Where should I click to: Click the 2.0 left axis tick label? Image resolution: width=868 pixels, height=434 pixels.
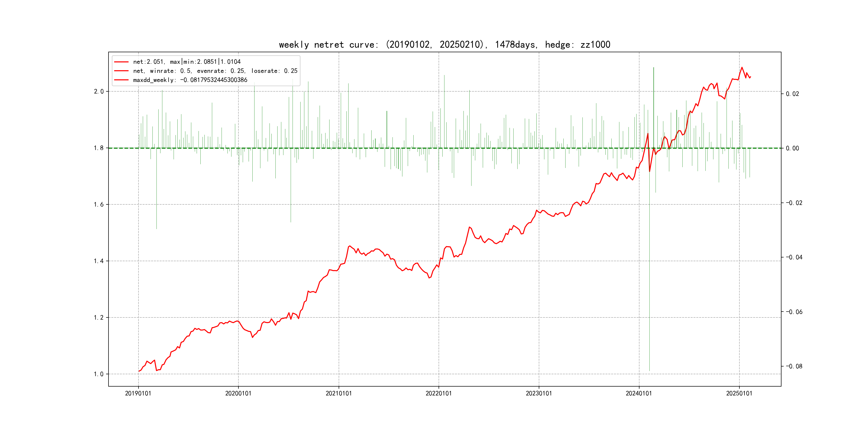tap(99, 92)
